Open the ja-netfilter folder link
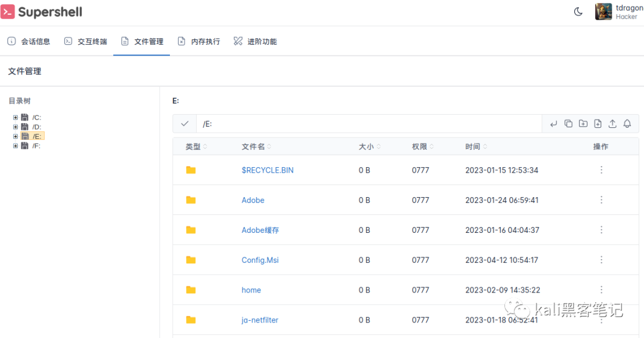 pos(259,320)
